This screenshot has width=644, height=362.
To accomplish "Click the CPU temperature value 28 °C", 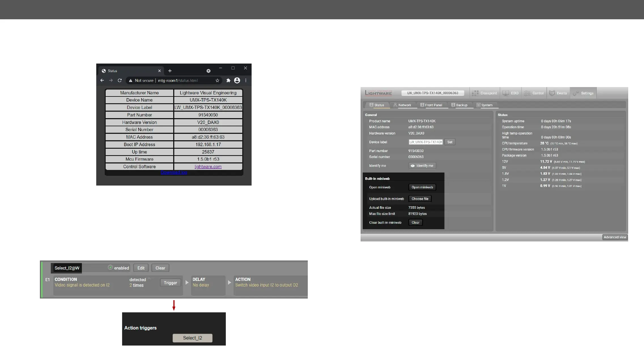I will pos(544,143).
